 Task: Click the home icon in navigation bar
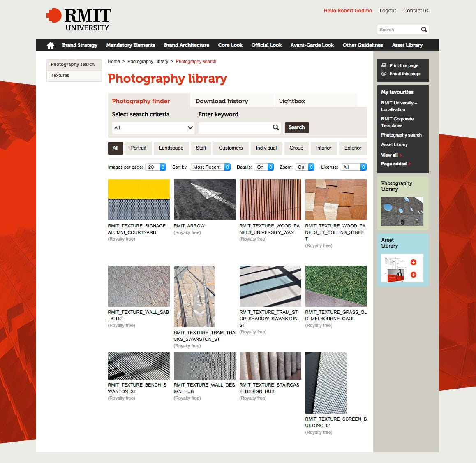(x=51, y=45)
